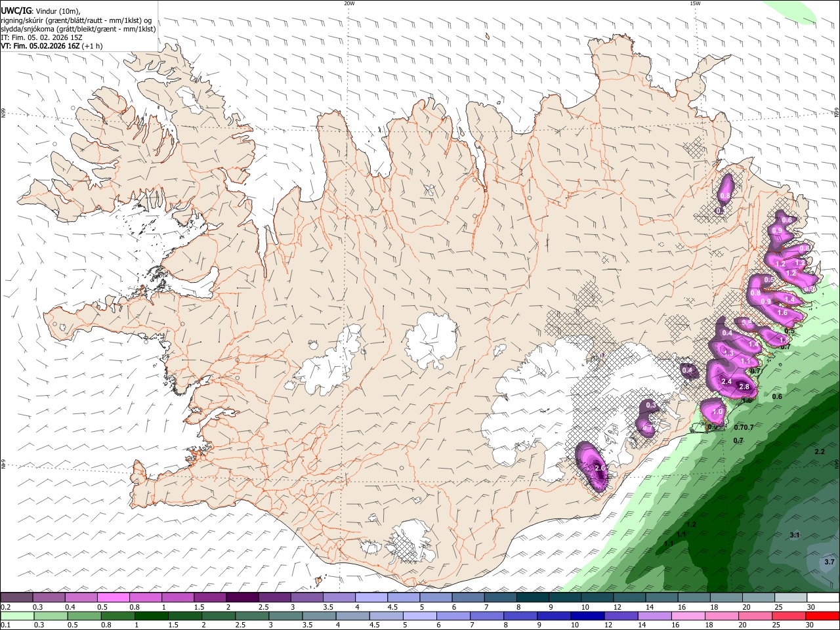Click the upper legend swatch between 0.5 and 0.8
Image resolution: width=840 pixels, height=630 pixels.
113,597
